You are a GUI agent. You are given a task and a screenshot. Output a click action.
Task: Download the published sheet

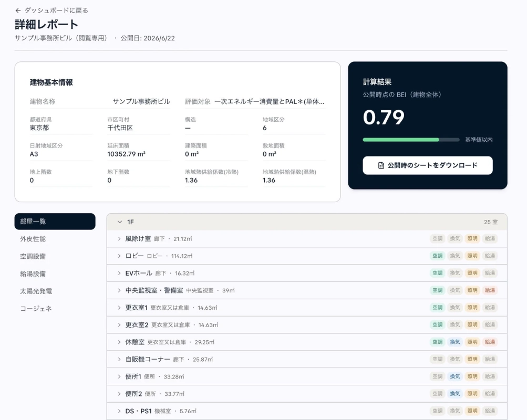coord(428,165)
